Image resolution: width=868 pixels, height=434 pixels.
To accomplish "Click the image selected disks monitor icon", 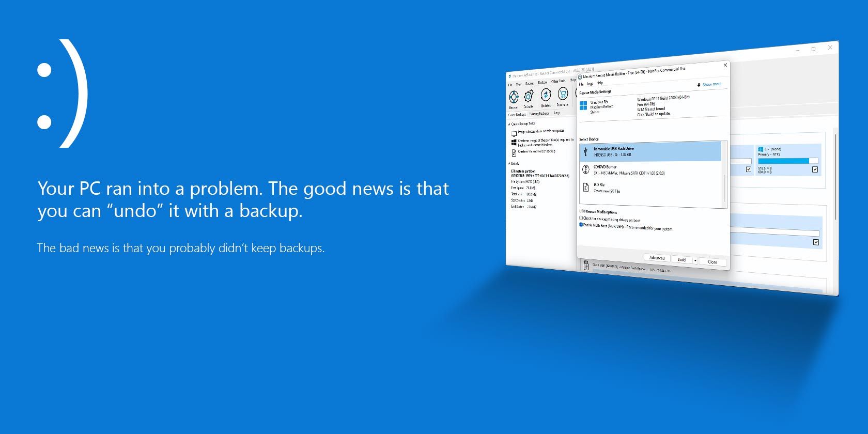I will coord(514,133).
